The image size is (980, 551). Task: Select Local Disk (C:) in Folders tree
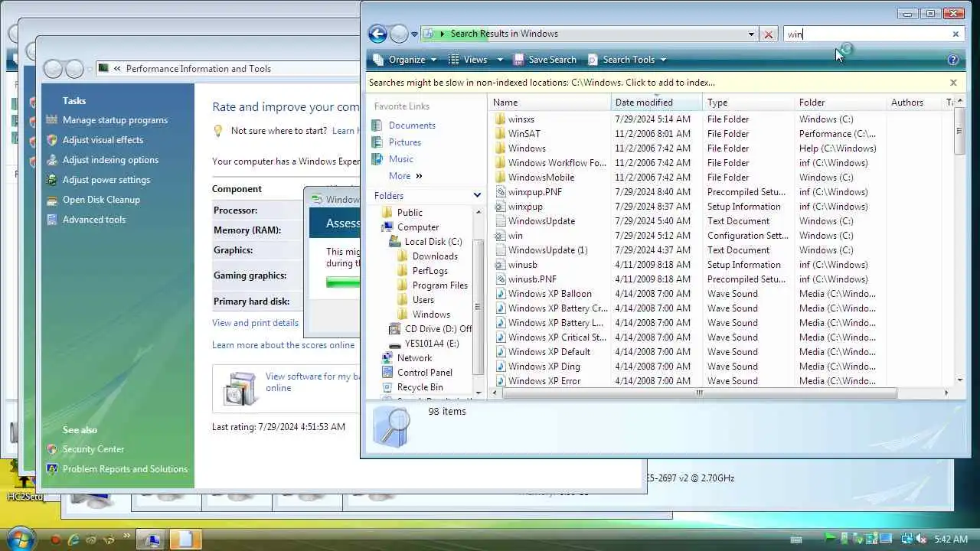click(433, 242)
